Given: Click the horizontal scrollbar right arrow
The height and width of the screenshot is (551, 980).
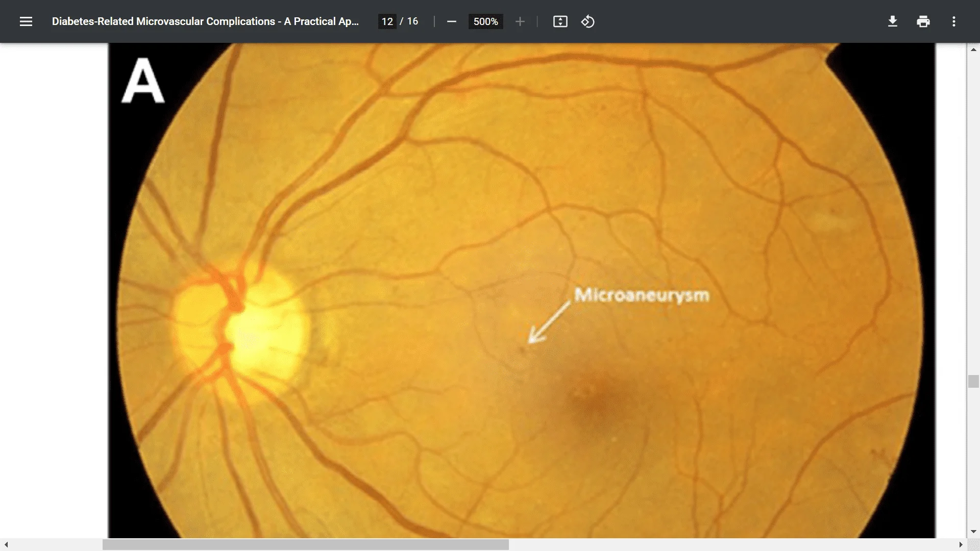Looking at the screenshot, I should [961, 545].
